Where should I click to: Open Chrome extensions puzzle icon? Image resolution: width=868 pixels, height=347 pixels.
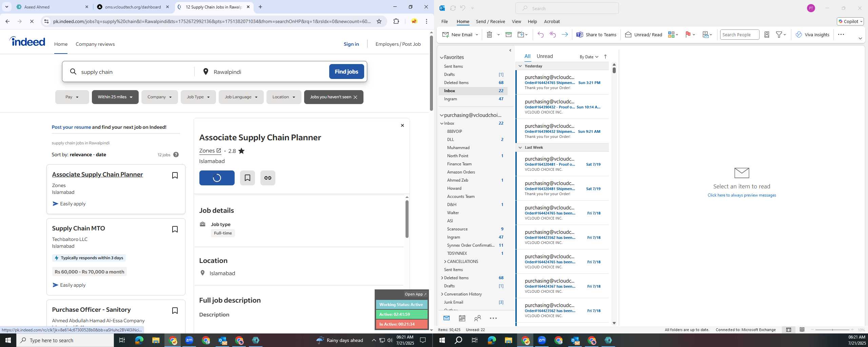click(x=396, y=21)
